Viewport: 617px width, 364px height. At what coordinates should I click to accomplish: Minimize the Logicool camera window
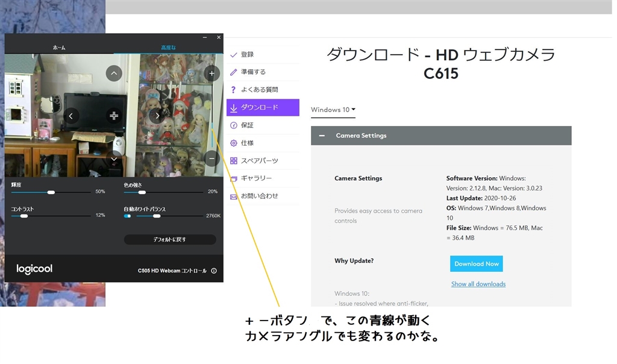[205, 37]
